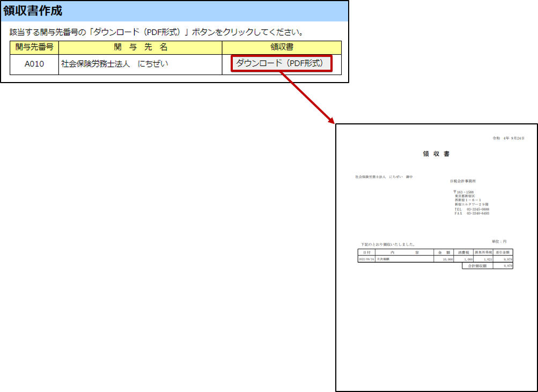Select the A010 client number cell

[34, 64]
